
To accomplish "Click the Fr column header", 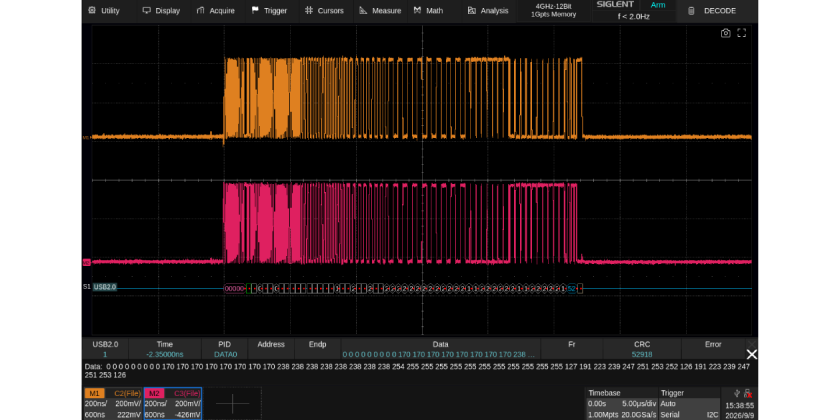I will [572, 344].
